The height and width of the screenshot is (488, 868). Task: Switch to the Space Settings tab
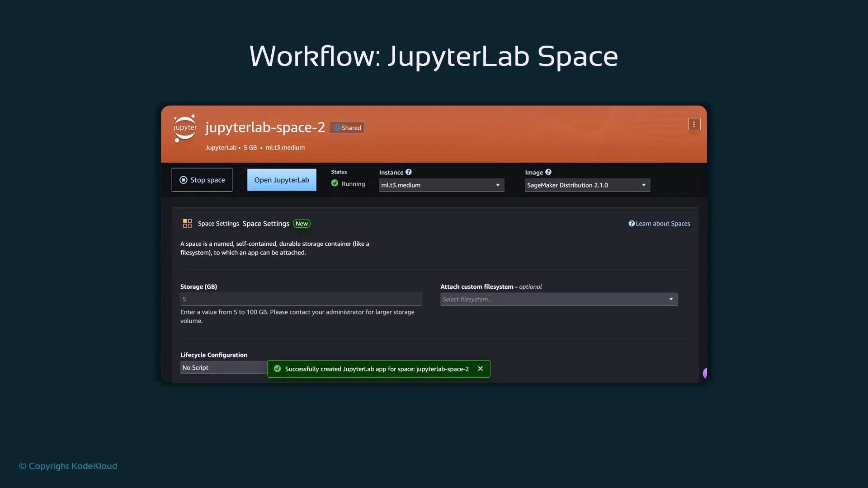(x=218, y=223)
